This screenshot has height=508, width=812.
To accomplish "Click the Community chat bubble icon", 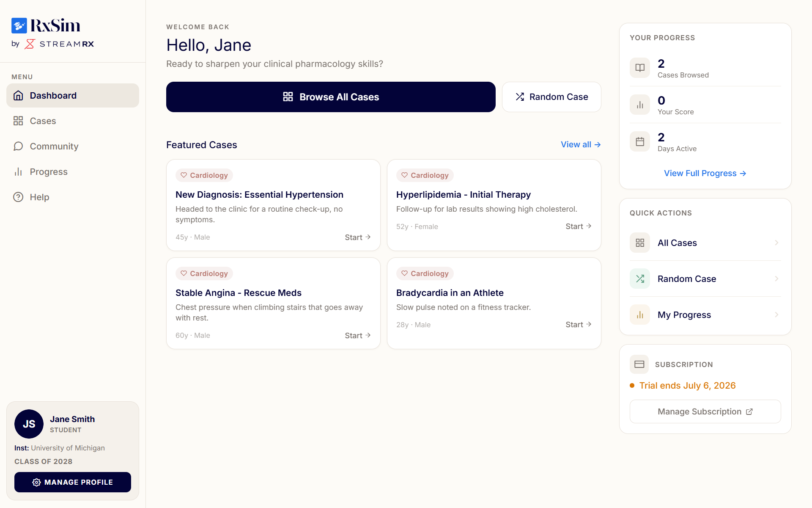I will point(18,146).
